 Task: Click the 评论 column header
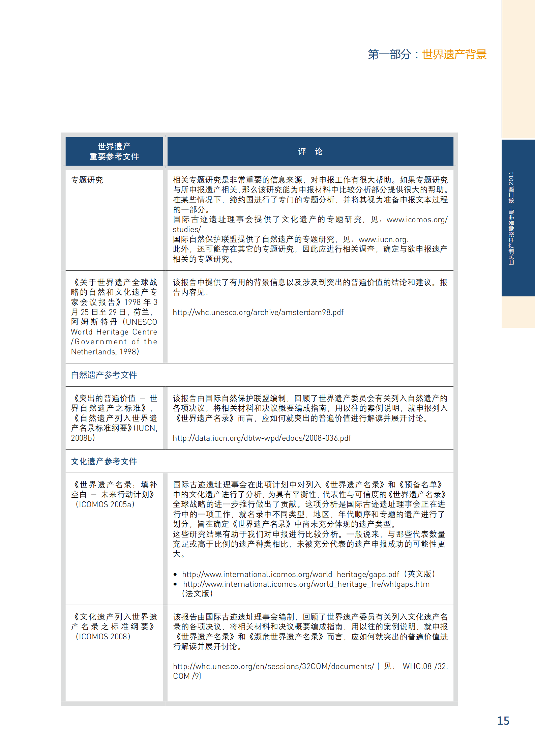pos(310,152)
